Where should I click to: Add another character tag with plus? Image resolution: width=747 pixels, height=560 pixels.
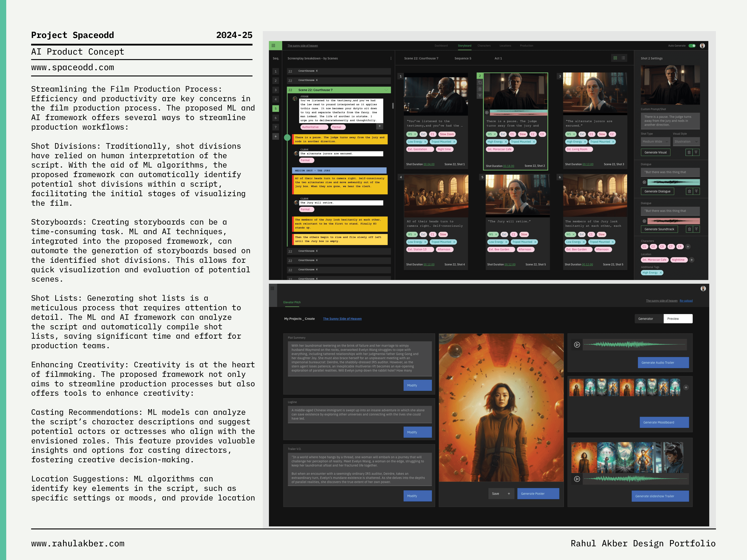[x=688, y=246]
